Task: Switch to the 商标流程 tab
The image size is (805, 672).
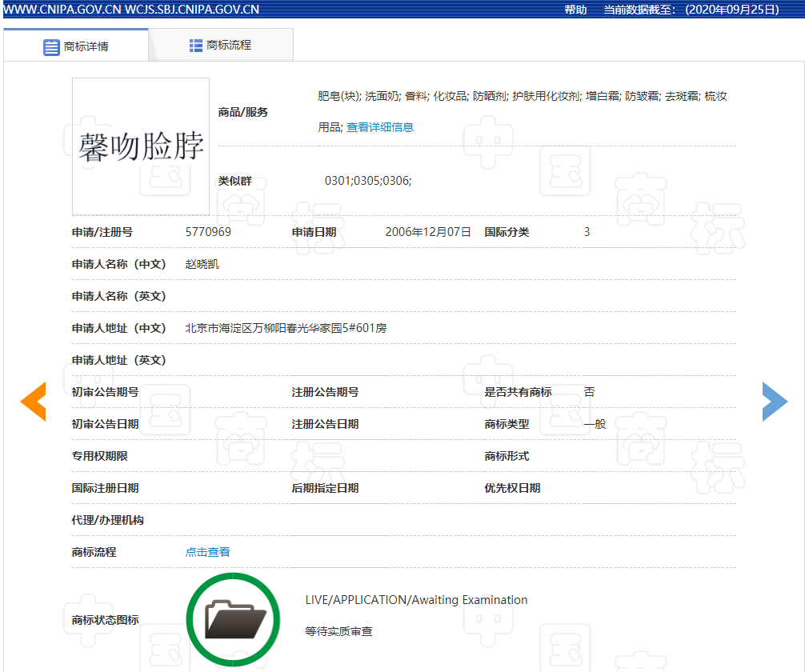Action: [221, 45]
